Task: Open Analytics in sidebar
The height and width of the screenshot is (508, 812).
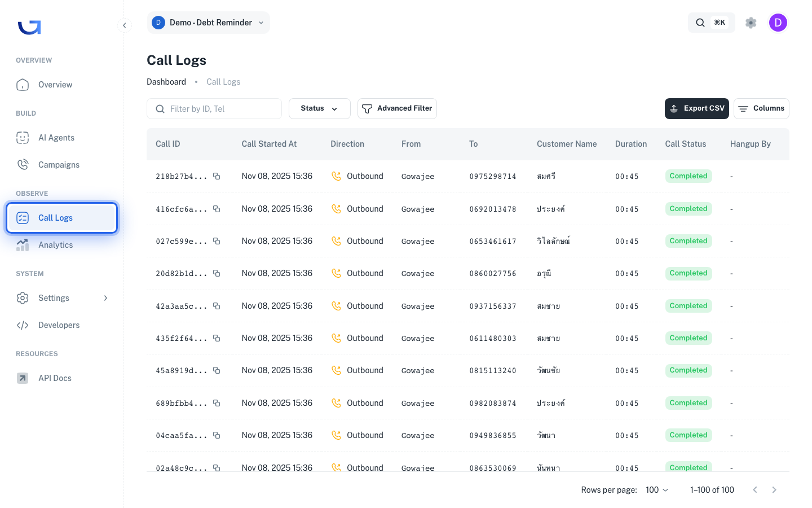Action: tap(62, 245)
